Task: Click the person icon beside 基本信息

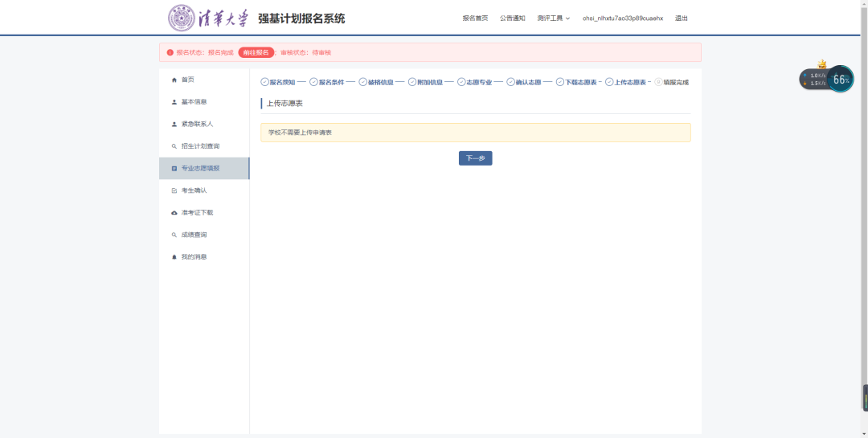Action: [174, 102]
